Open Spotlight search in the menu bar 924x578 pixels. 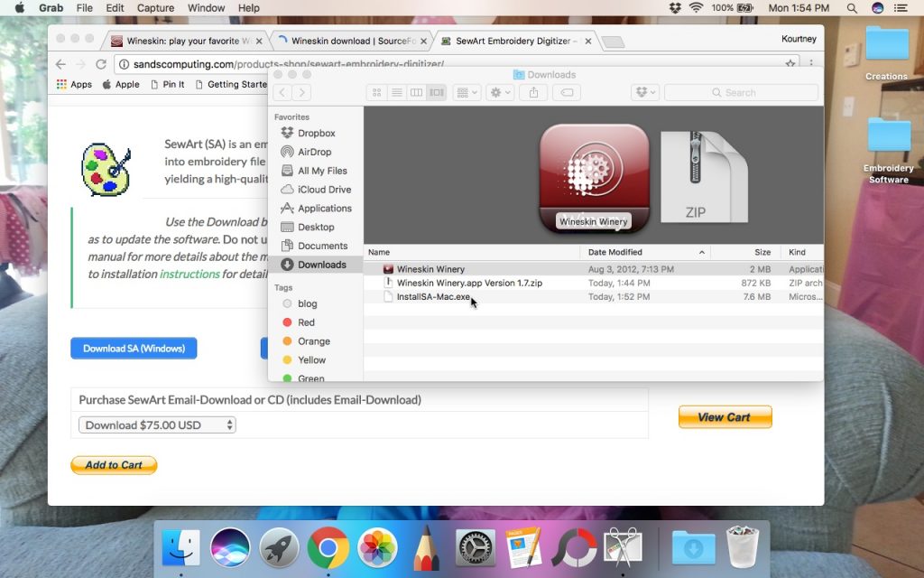[852, 8]
